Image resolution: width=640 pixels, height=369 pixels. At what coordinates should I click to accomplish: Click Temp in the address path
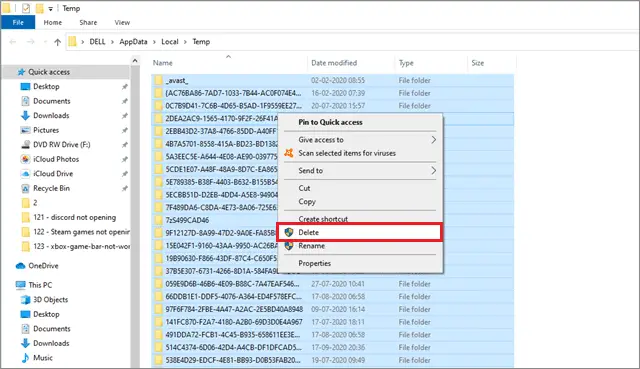(201, 42)
